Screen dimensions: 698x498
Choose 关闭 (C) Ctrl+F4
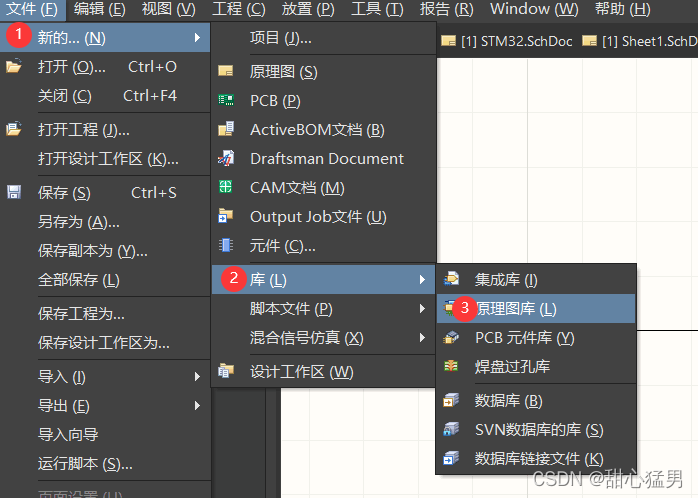(x=106, y=96)
